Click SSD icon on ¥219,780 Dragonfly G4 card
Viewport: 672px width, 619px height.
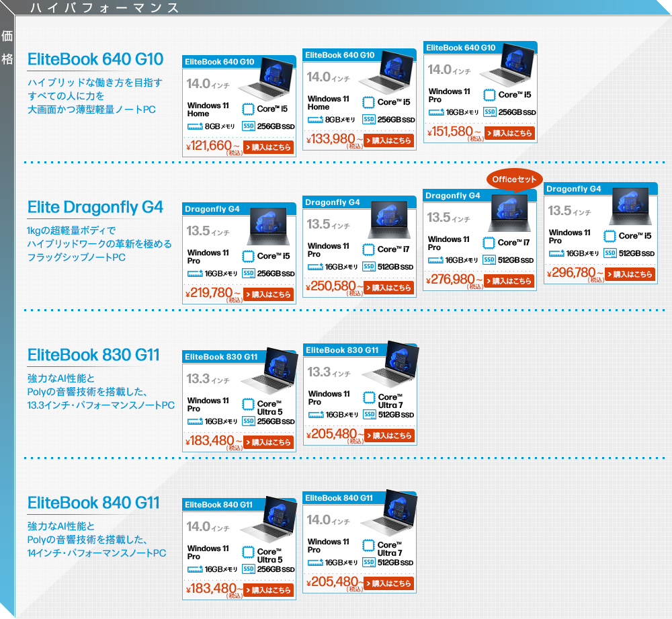click(249, 273)
